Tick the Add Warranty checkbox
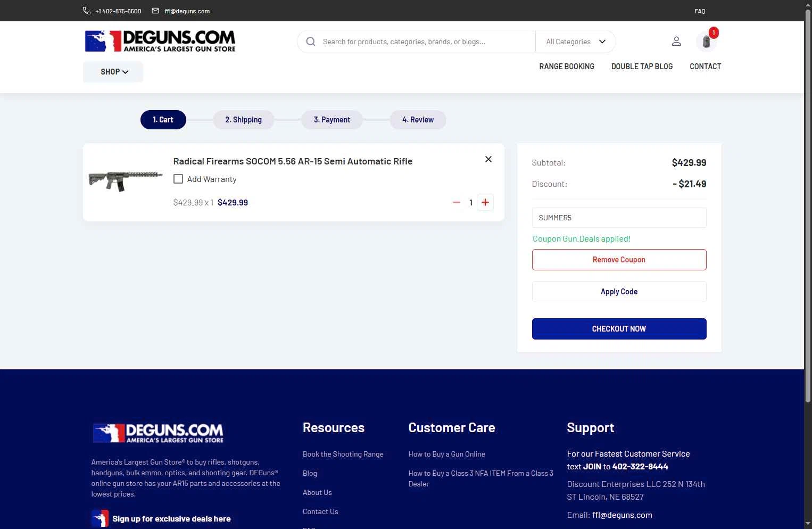812x529 pixels. click(178, 179)
